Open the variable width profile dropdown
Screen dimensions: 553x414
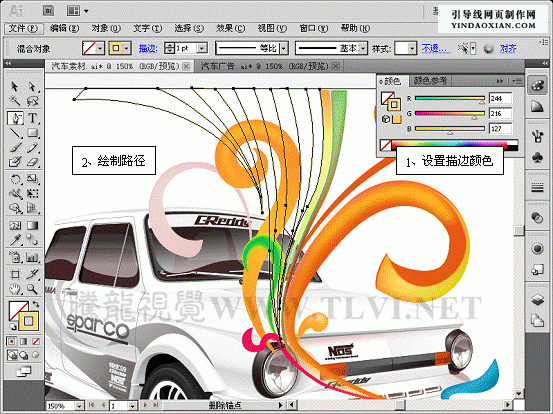tap(284, 48)
